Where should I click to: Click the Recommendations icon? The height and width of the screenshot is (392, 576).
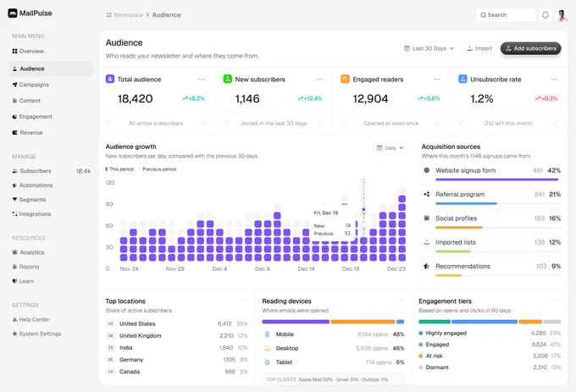coord(426,266)
